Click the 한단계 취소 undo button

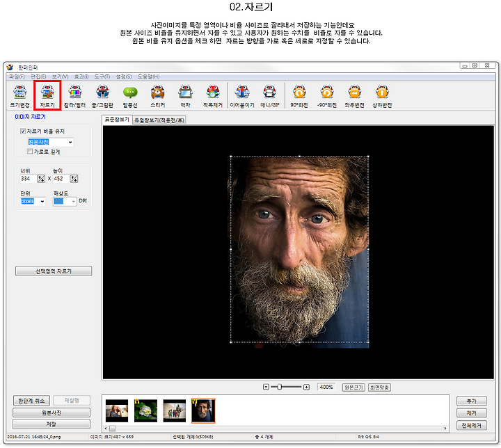click(x=31, y=401)
